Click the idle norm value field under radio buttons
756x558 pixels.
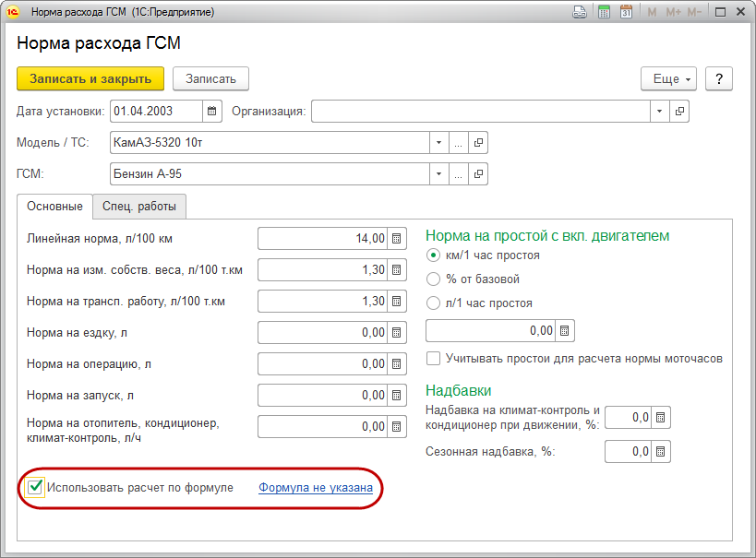[491, 330]
